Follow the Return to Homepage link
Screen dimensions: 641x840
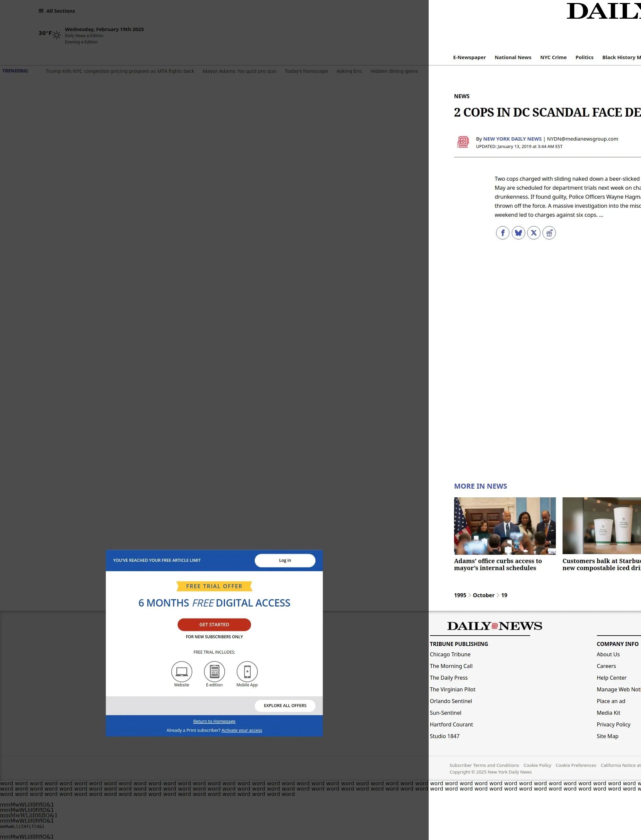coord(214,721)
